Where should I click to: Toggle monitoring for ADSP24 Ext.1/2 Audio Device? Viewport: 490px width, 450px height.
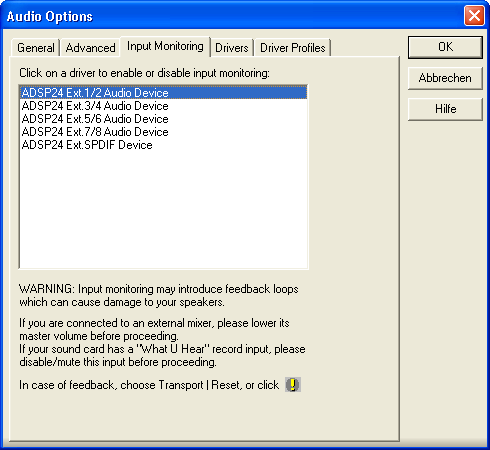pos(163,93)
